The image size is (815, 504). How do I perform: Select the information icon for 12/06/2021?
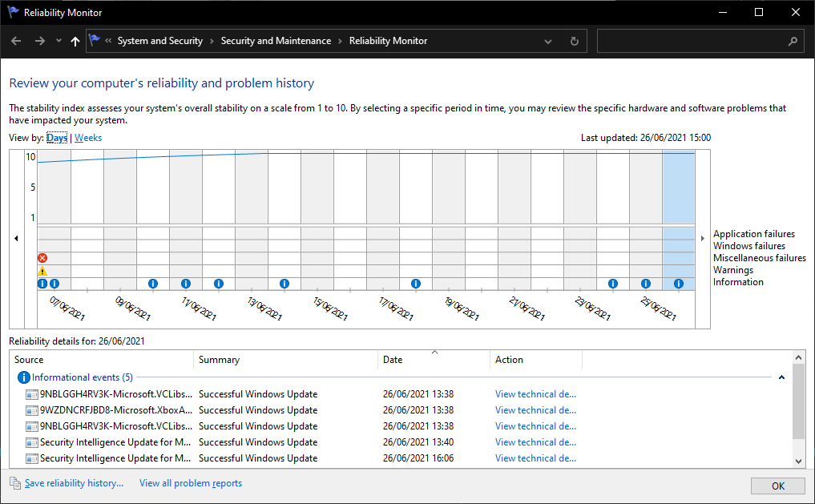coord(219,284)
